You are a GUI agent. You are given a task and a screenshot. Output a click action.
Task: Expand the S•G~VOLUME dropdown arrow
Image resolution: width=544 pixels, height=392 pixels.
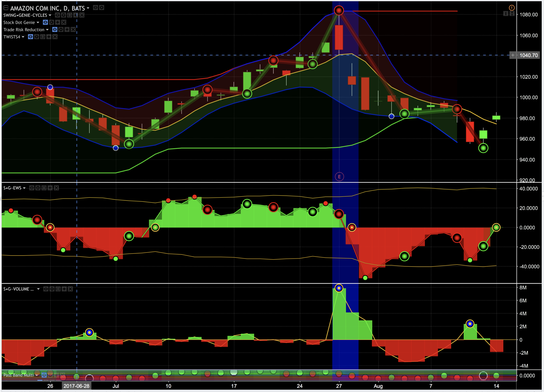(x=38, y=289)
